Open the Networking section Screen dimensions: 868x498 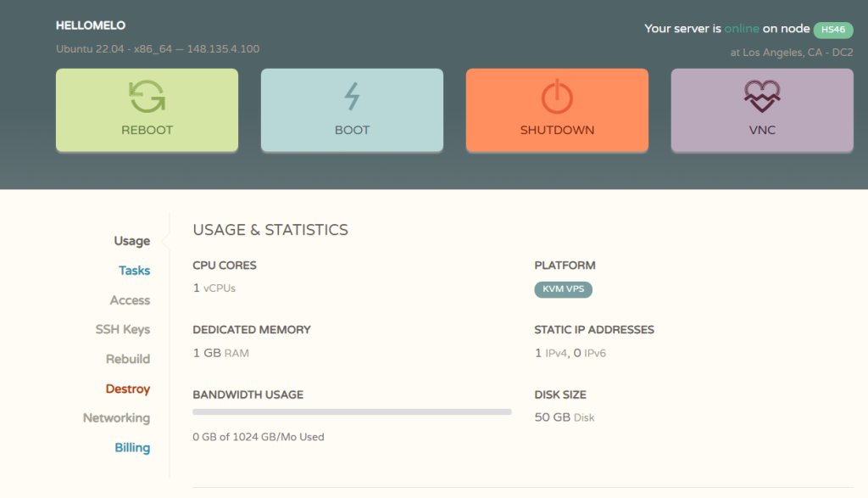pyautogui.click(x=116, y=418)
